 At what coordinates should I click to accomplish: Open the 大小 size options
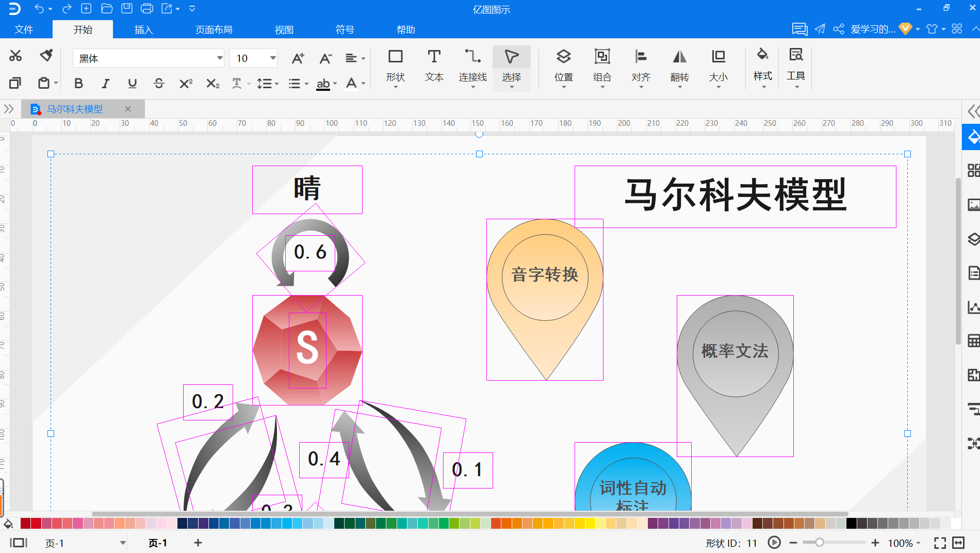pos(718,68)
